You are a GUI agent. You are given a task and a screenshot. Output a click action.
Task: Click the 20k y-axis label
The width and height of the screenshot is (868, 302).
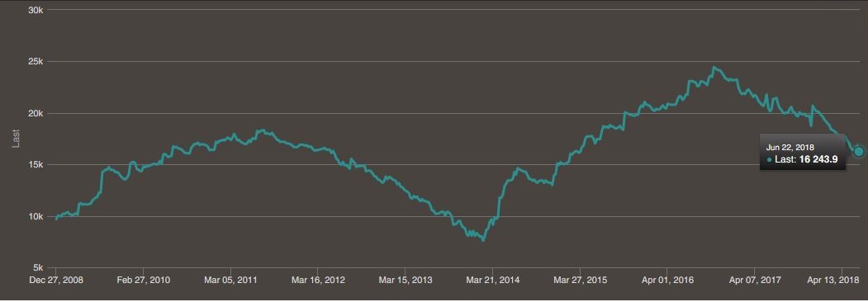[x=36, y=113]
